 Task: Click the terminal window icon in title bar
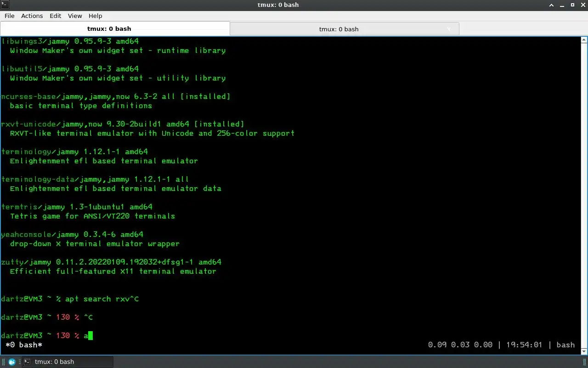[5, 5]
